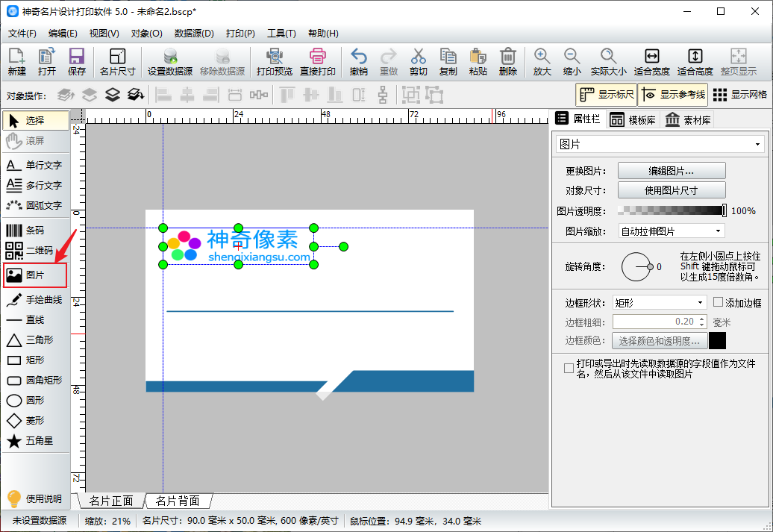Cut selection with 剪切 scissors
Viewport: 773px width, 532px height.
(418, 62)
